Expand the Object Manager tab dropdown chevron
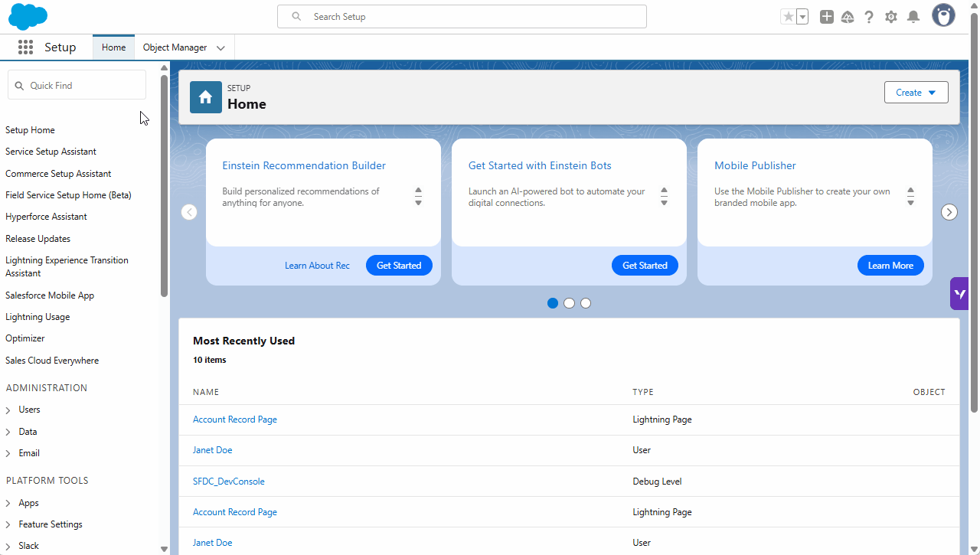The height and width of the screenshot is (555, 980). pyautogui.click(x=220, y=47)
